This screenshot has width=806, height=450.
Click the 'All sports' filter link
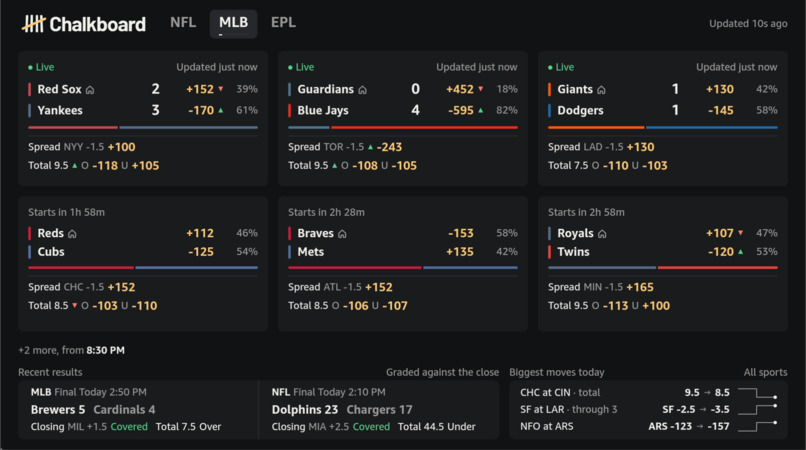point(765,372)
